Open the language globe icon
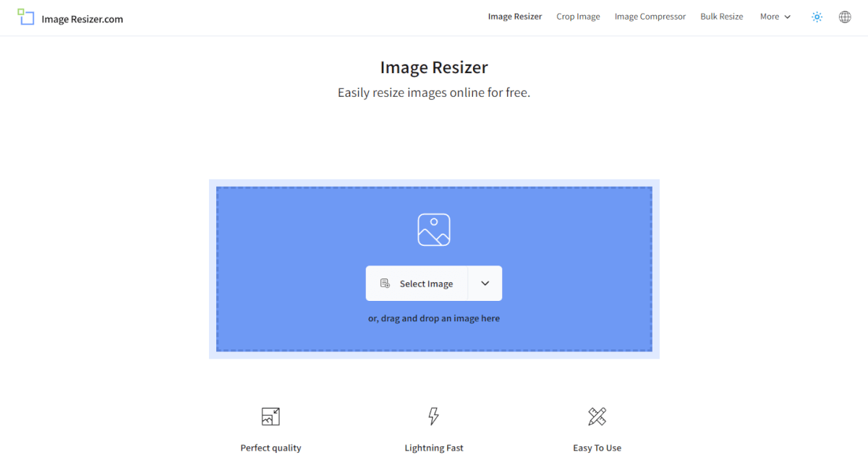 845,17
